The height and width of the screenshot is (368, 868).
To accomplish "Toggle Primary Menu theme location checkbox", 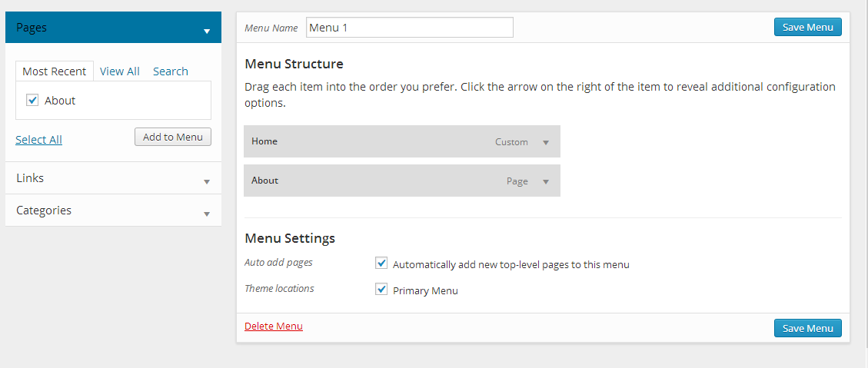I will point(381,290).
